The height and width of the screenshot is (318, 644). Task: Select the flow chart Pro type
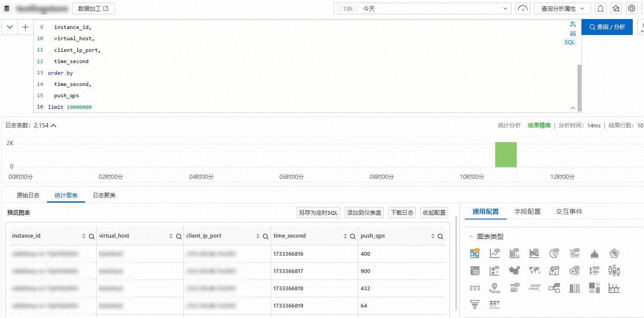coord(534,254)
